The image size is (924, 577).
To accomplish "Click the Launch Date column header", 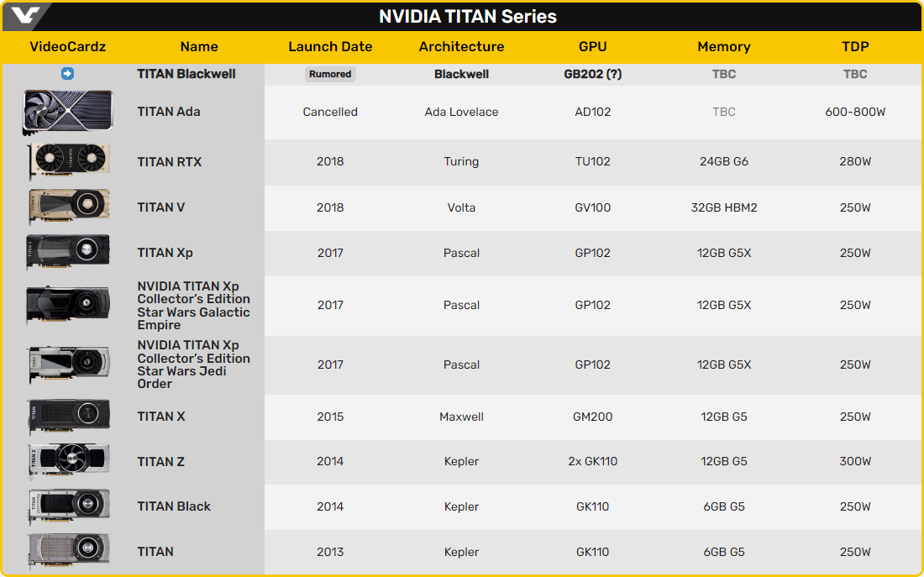I will pyautogui.click(x=330, y=47).
